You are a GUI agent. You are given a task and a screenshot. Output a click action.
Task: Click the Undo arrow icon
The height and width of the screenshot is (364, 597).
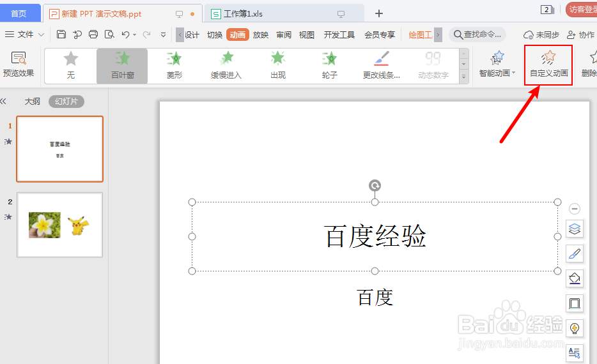[125, 34]
